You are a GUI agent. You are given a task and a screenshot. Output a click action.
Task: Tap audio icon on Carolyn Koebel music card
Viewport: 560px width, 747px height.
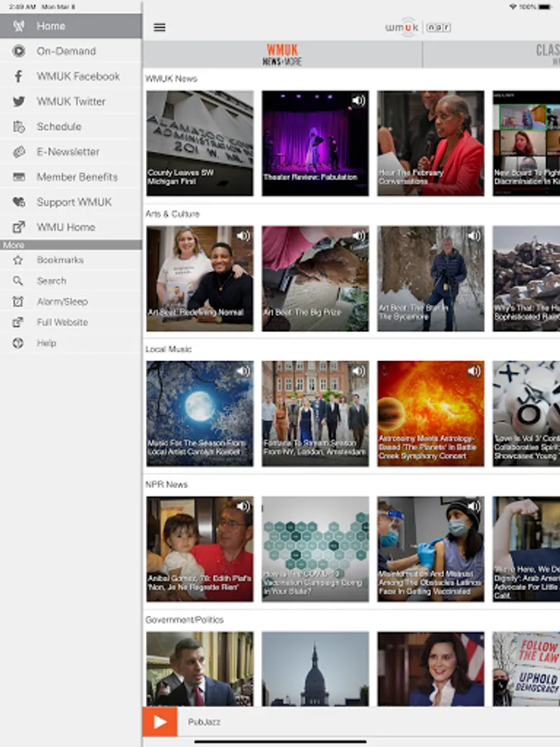(243, 371)
